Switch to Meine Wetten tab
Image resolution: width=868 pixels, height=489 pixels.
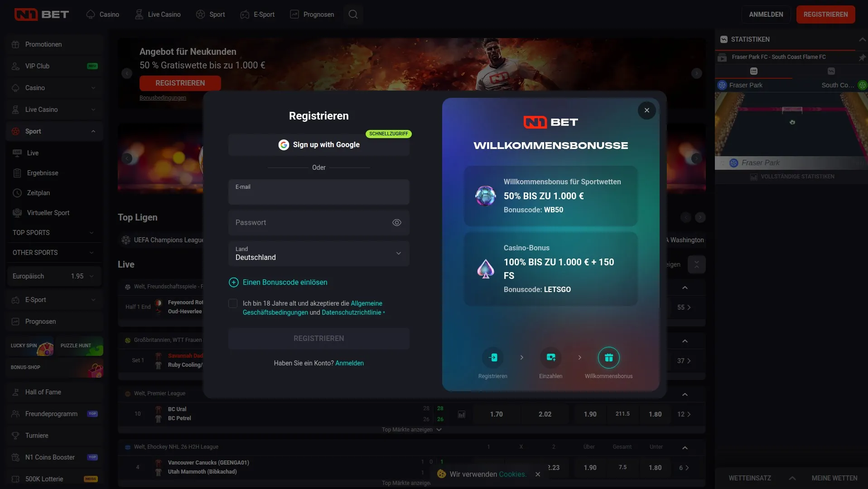click(834, 478)
